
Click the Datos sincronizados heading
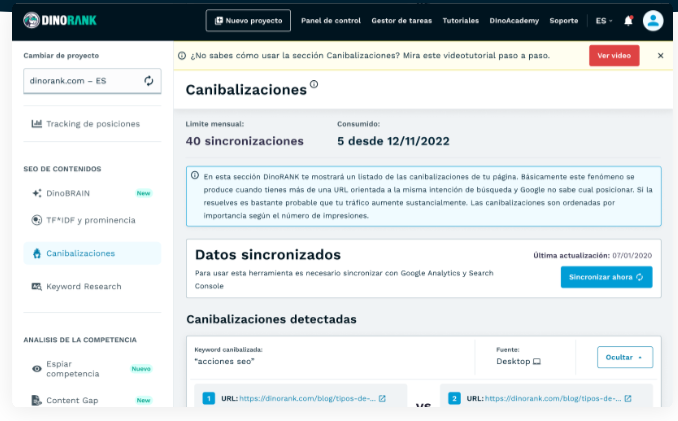point(268,255)
